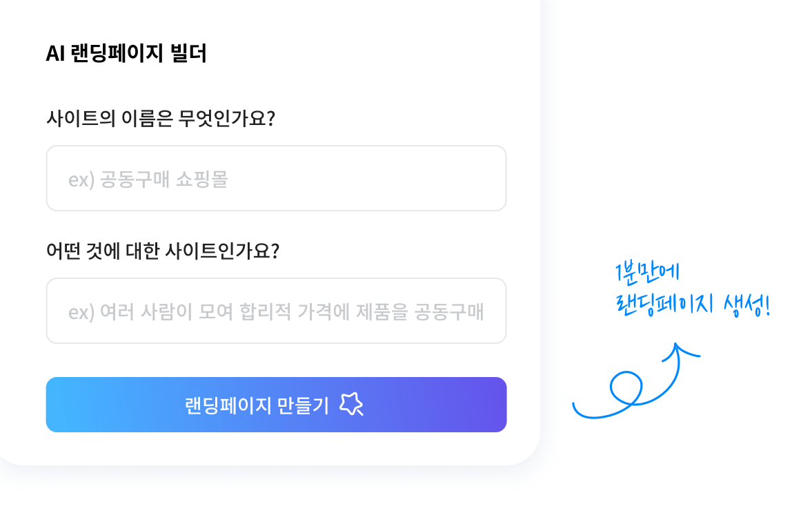Click the 사이트의 이름은 무엇인가요? label
Viewport: 812px width, 511px height.
pyautogui.click(x=161, y=118)
